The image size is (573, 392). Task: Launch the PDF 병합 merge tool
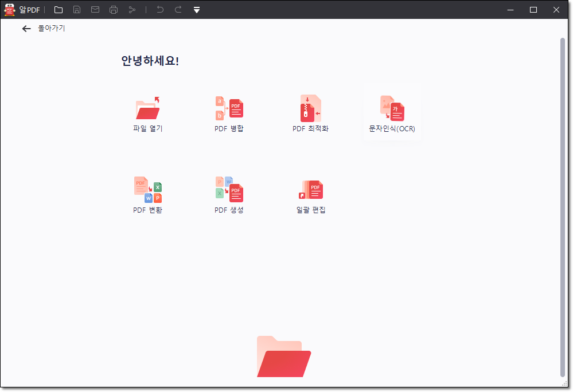229,108
